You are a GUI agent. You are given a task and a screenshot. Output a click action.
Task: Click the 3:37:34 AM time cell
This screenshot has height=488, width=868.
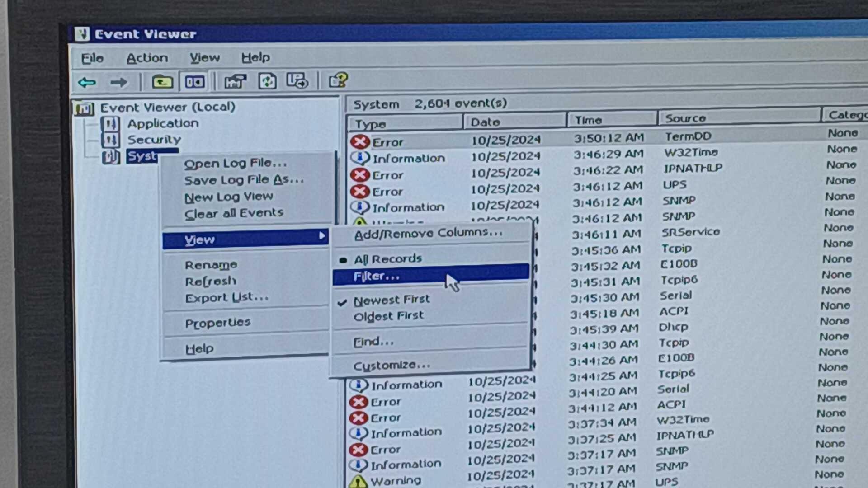602,423
